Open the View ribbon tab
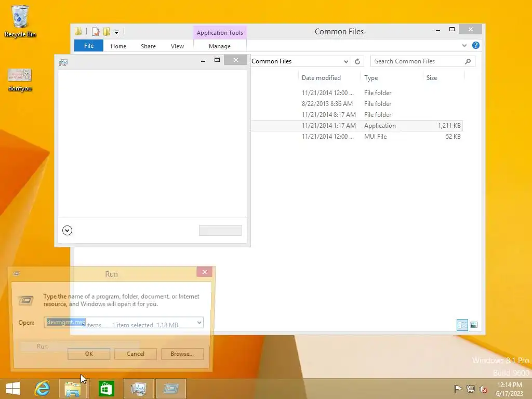 click(177, 46)
